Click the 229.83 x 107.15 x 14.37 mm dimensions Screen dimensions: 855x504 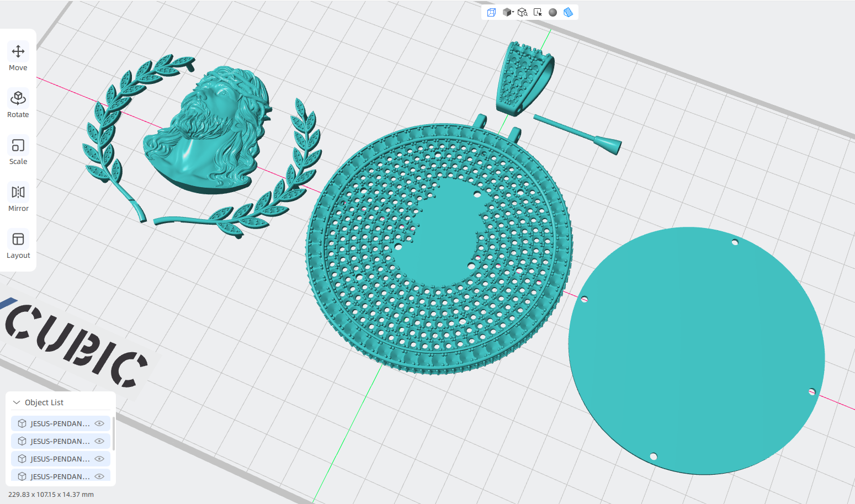(x=51, y=495)
